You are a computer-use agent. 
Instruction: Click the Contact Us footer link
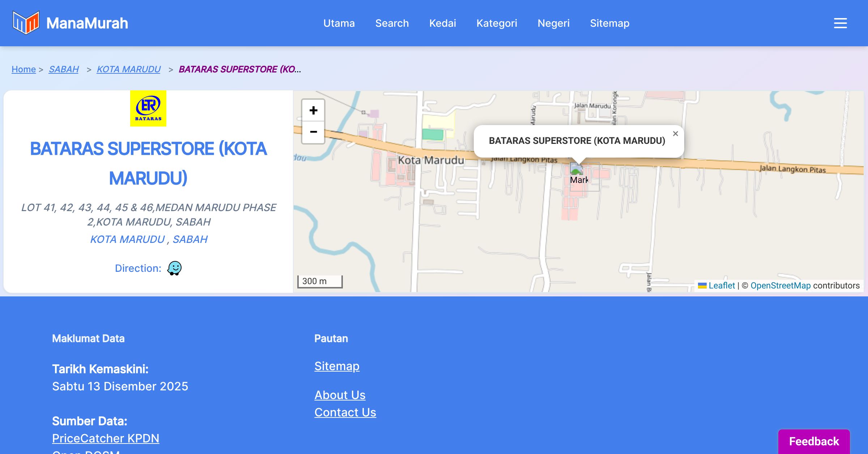pos(345,412)
